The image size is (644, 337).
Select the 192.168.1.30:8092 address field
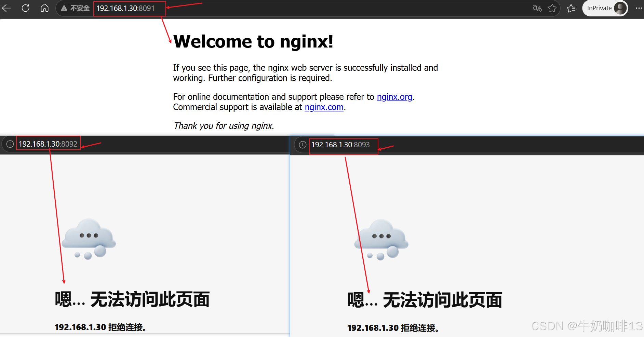click(48, 144)
